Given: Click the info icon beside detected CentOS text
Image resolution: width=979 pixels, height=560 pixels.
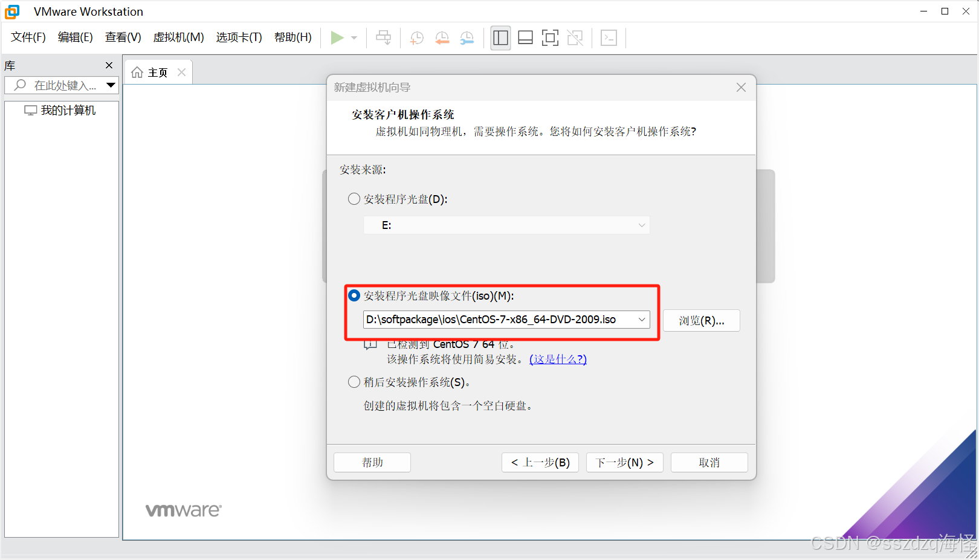Looking at the screenshot, I should coord(370,345).
